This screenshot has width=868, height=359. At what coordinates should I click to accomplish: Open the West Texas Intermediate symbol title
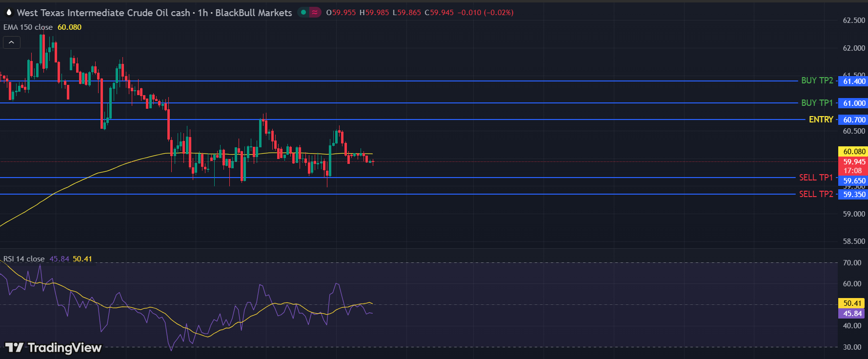coord(103,13)
